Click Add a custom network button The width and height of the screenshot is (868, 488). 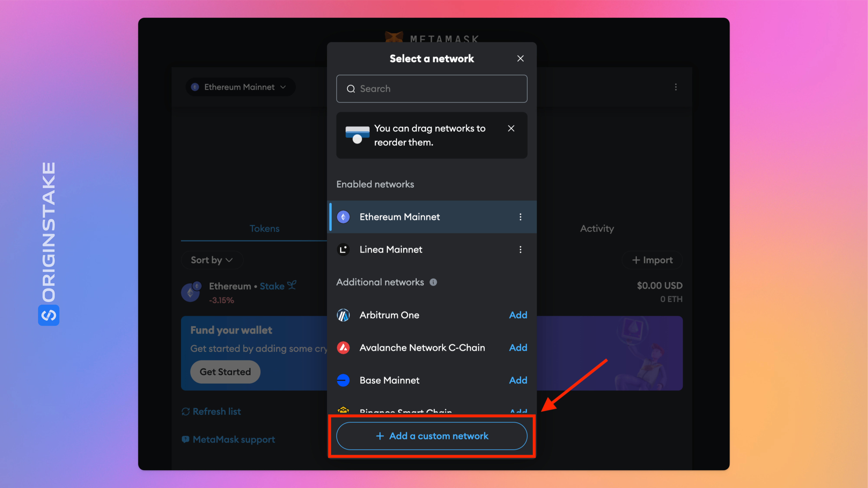pos(432,436)
